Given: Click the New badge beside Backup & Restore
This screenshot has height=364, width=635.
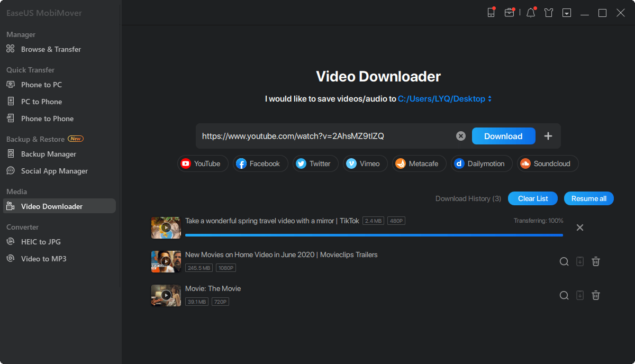Looking at the screenshot, I should tap(76, 139).
